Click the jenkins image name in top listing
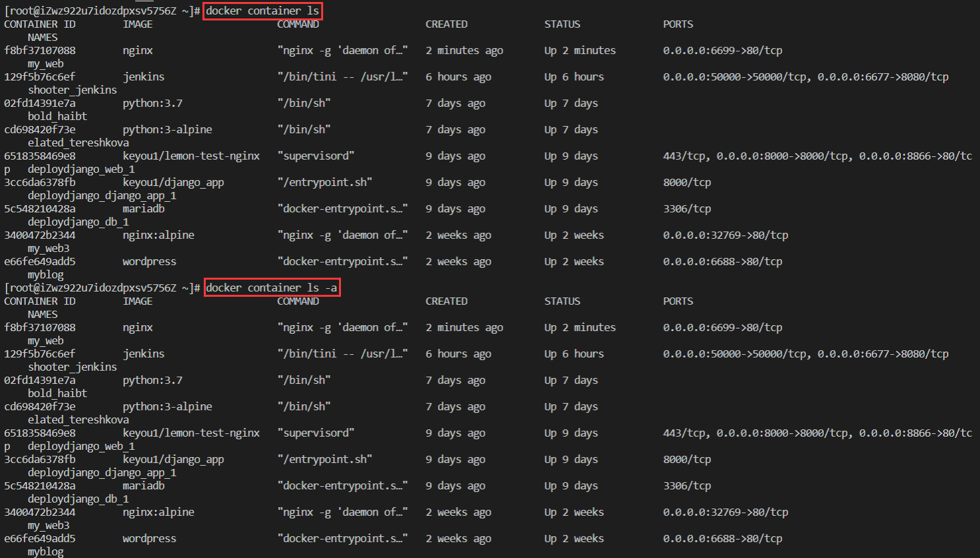The width and height of the screenshot is (980, 558). pos(143,77)
